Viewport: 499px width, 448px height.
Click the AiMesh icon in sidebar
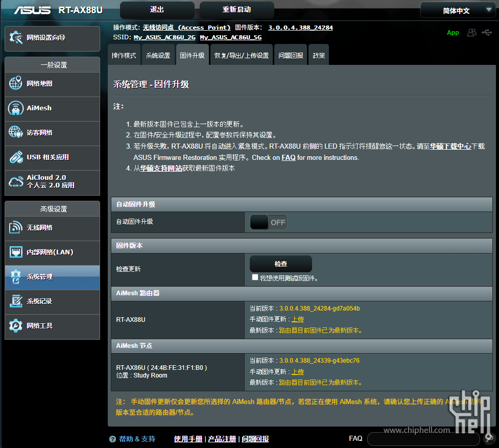16,108
